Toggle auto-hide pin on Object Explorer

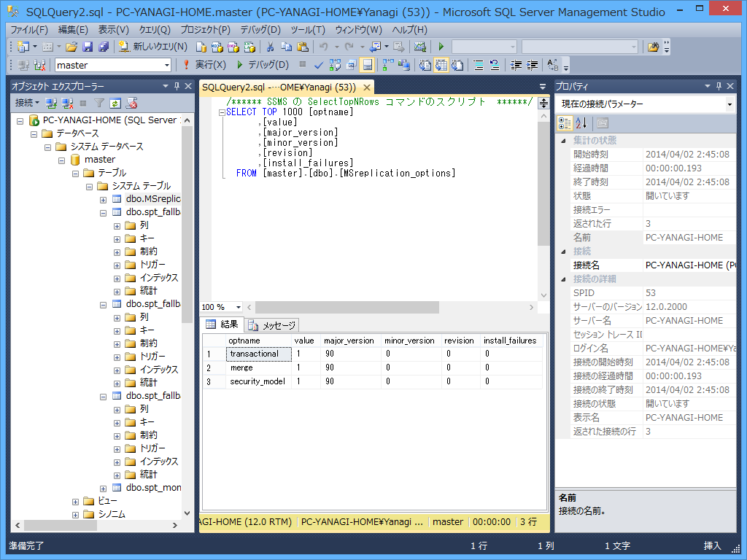coord(175,87)
